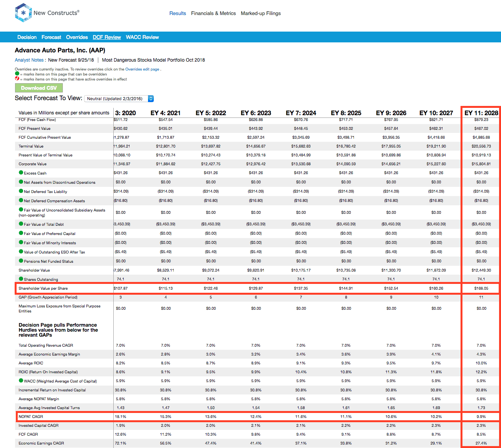Click the $137.35 value for 2024
The width and height of the screenshot is (501, 448).
pyautogui.click(x=301, y=288)
